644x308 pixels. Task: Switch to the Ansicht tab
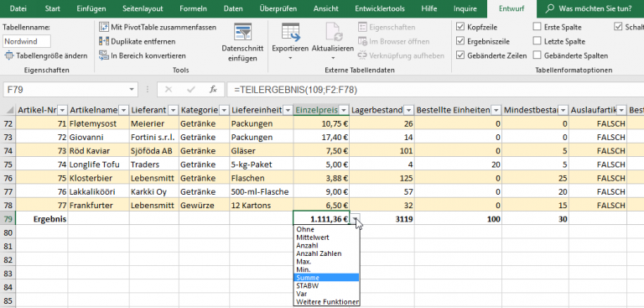coord(325,8)
